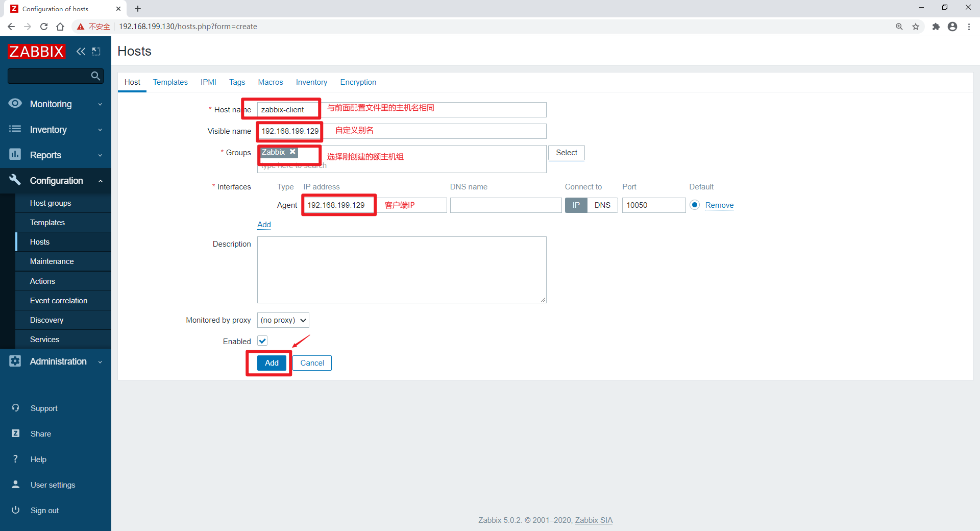
Task: Open Templates in Configuration sidebar
Action: (63, 222)
